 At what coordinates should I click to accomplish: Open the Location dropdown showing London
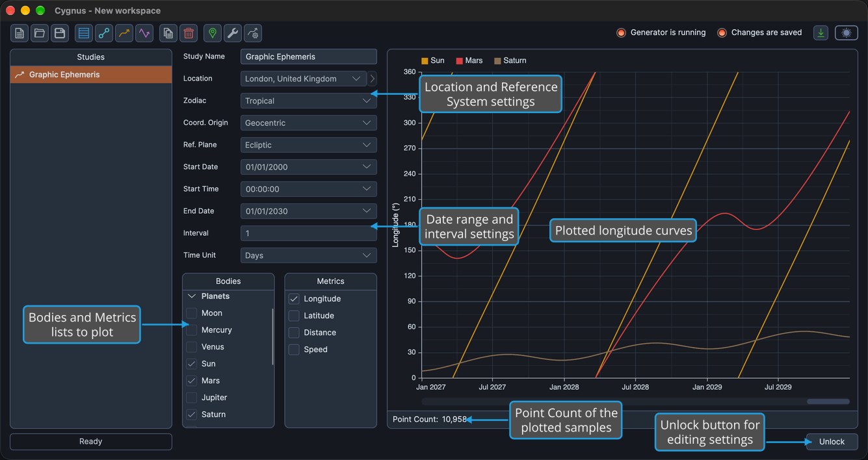point(304,79)
